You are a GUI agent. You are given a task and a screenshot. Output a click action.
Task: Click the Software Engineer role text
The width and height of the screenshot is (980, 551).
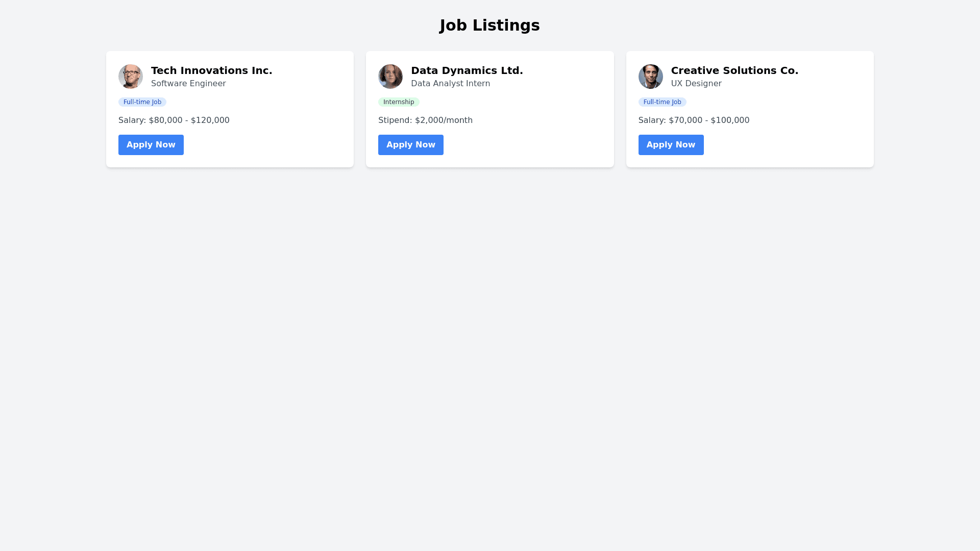(188, 84)
